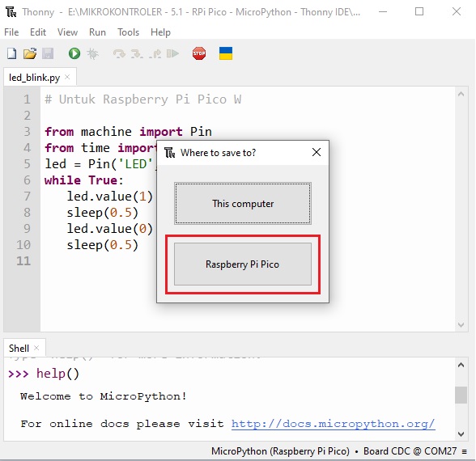This screenshot has height=461, width=476.
Task: Click the comment line Untuk Raspberry Pi Pico W
Action: 143,99
